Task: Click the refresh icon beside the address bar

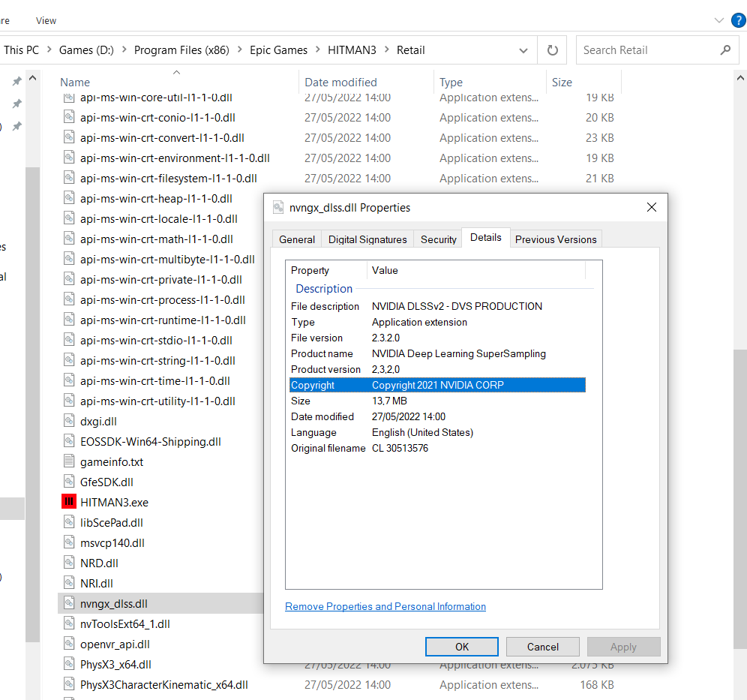Action: tap(552, 50)
